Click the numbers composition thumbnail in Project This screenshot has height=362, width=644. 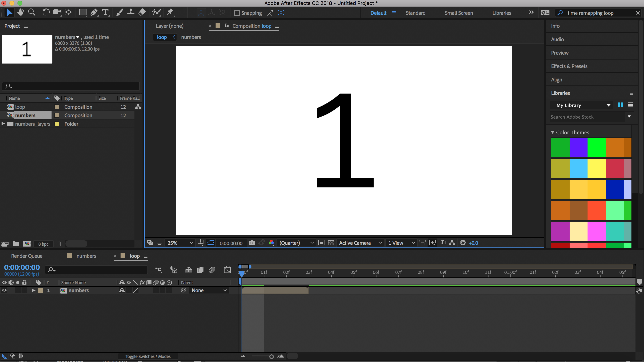coord(27,49)
